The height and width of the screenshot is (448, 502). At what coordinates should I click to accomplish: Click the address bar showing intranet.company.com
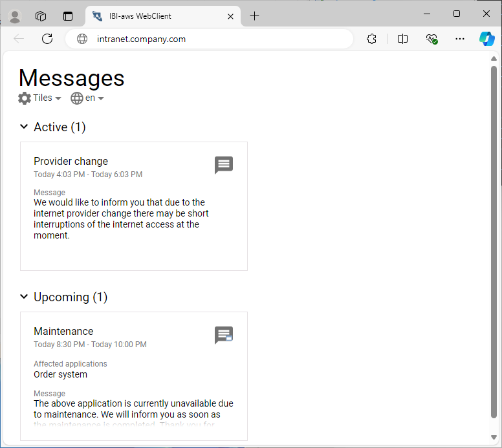tap(213, 39)
